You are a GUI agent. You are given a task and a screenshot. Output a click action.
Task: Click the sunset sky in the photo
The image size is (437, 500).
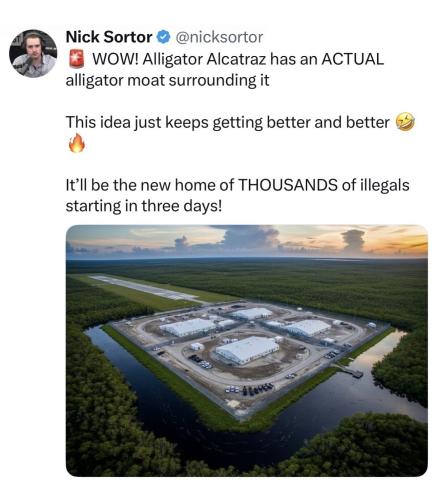point(247,241)
